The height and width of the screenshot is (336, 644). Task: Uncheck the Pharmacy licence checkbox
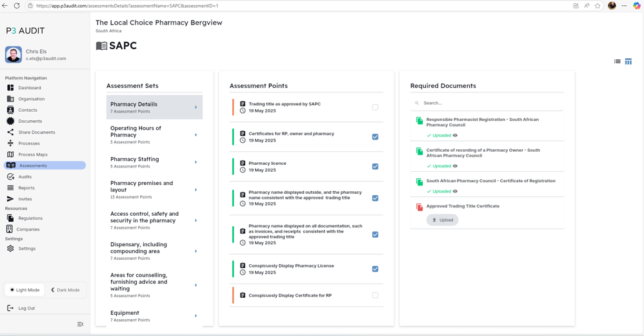point(375,167)
